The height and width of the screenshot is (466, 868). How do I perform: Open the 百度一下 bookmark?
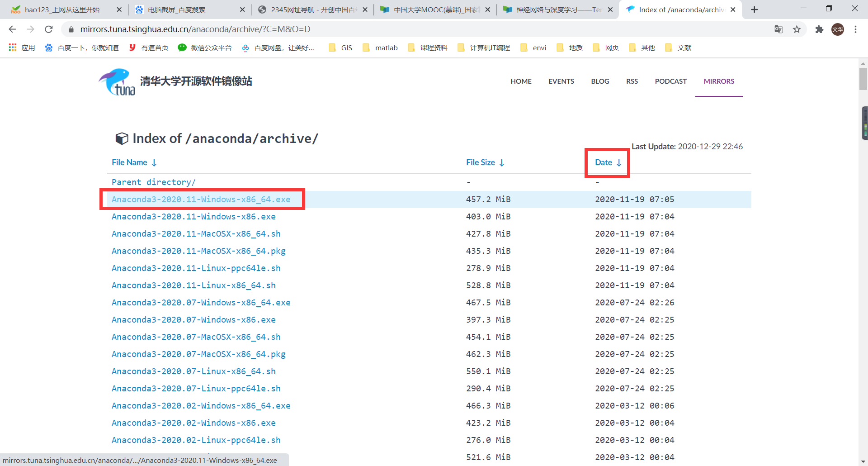tap(82, 48)
